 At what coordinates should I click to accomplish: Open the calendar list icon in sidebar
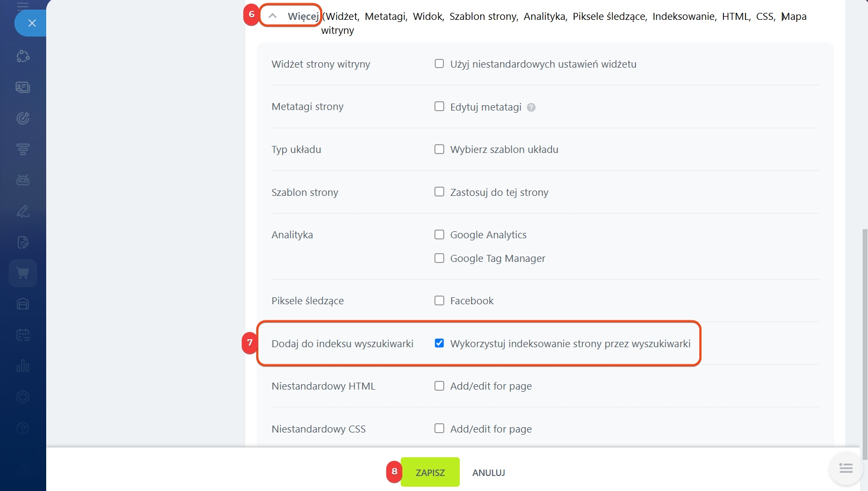(x=23, y=335)
